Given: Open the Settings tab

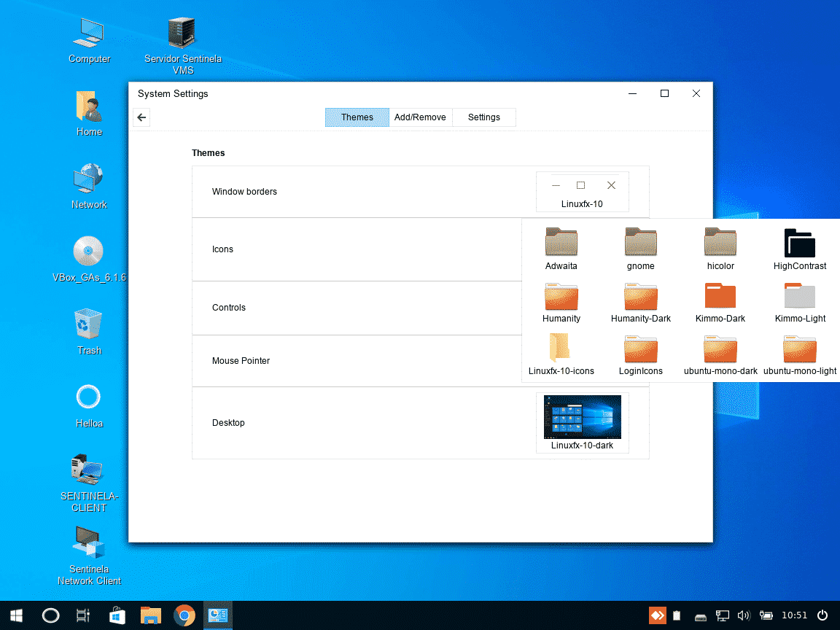Looking at the screenshot, I should pyautogui.click(x=484, y=117).
